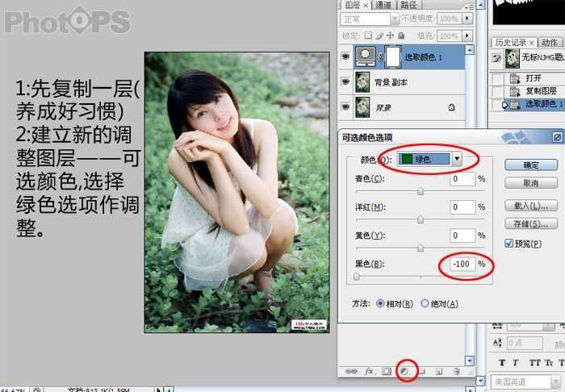This screenshot has height=392, width=565.
Task: Create new fill or adjustment layer icon
Action: (x=405, y=371)
